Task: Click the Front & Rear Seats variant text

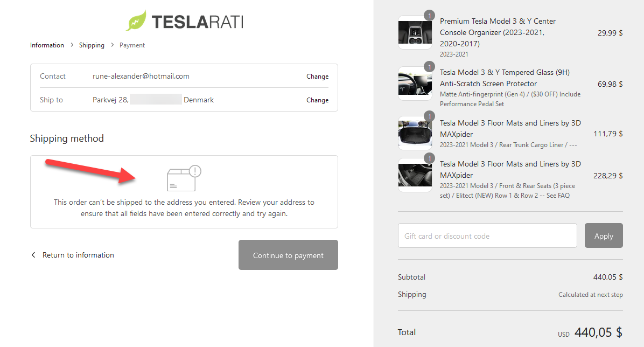Action: [508, 191]
